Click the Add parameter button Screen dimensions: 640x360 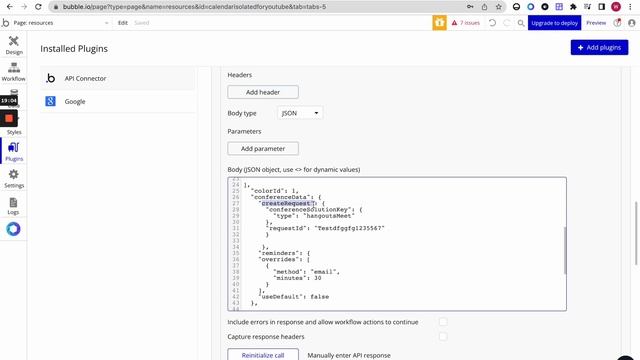coord(263,149)
